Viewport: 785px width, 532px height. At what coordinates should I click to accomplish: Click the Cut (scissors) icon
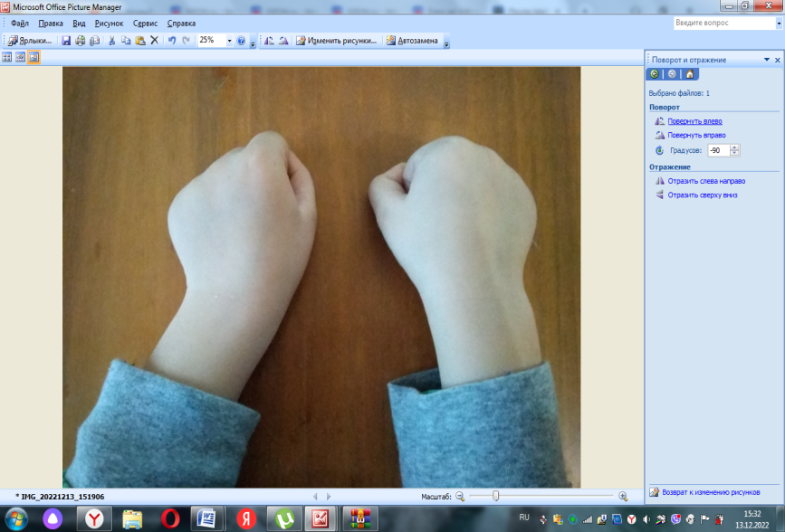click(112, 41)
